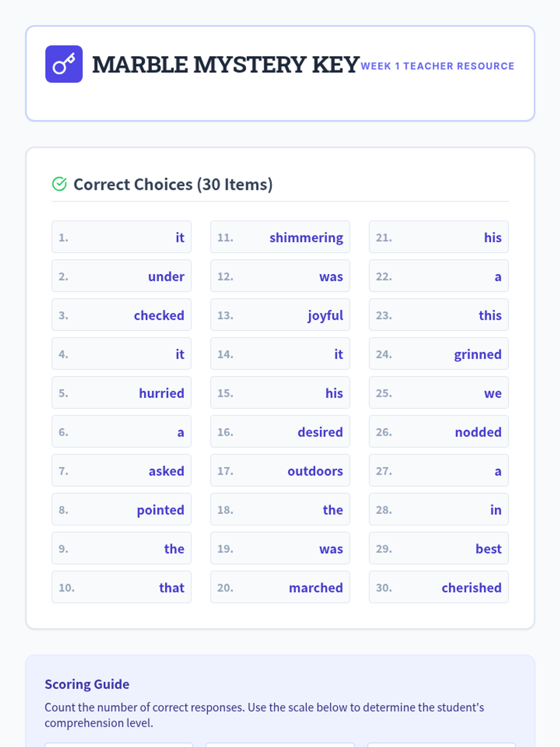
Task: Select answer item 2 'under'
Action: click(121, 276)
